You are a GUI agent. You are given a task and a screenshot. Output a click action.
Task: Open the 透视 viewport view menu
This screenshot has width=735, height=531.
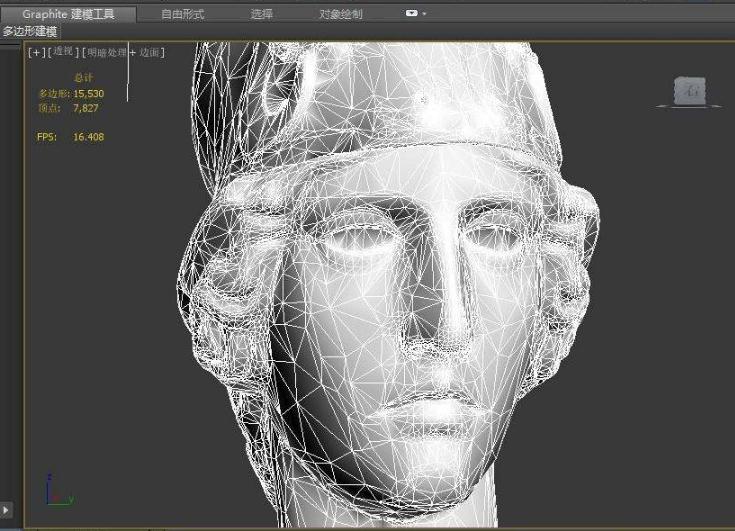point(62,52)
